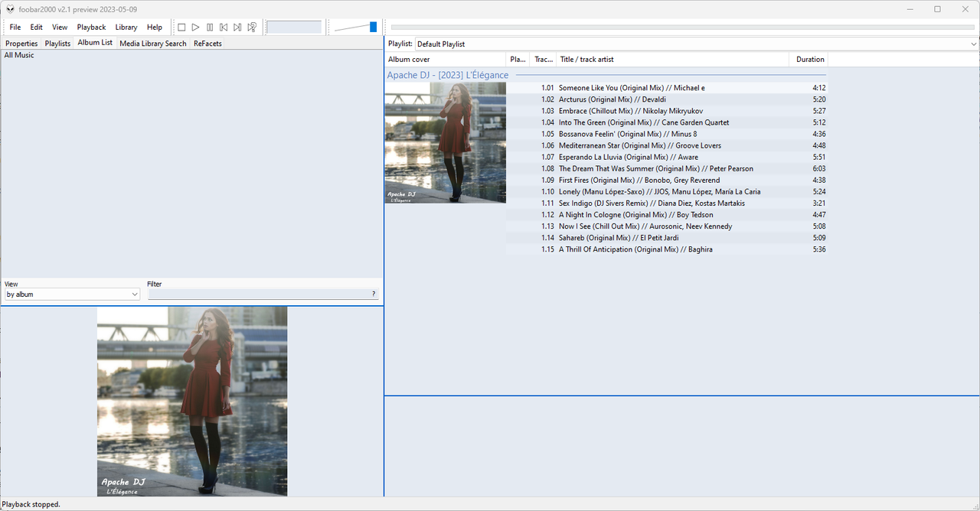Select track Sex Indigo (DJ Sivers Remix)
This screenshot has width=980, height=511.
667,203
